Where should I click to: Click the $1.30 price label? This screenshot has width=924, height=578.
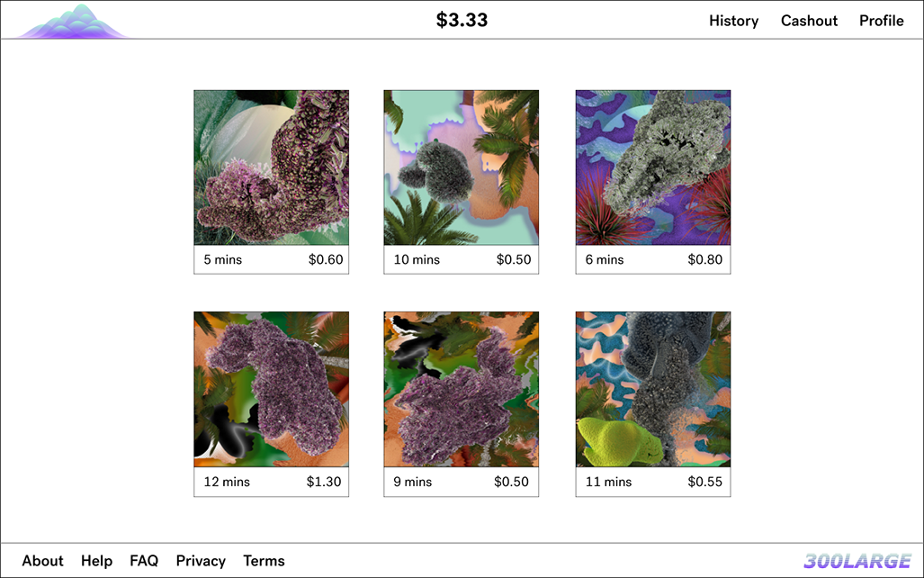click(323, 482)
